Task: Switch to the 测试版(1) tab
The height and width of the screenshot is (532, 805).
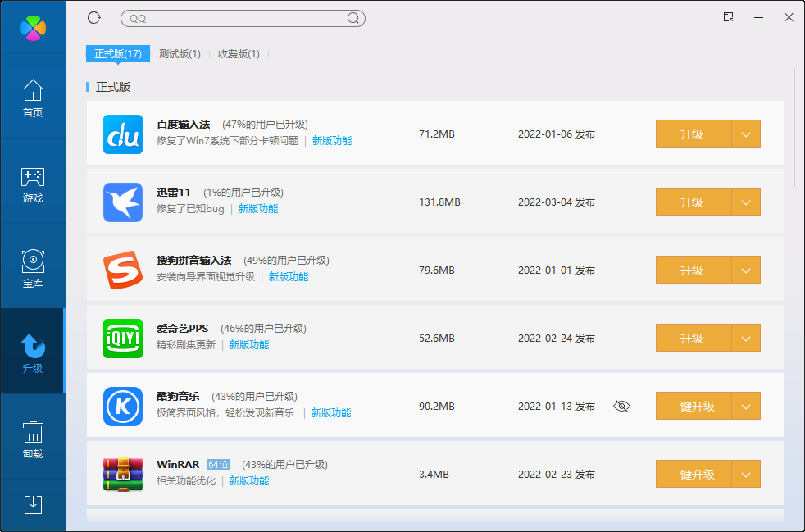Action: 180,54
